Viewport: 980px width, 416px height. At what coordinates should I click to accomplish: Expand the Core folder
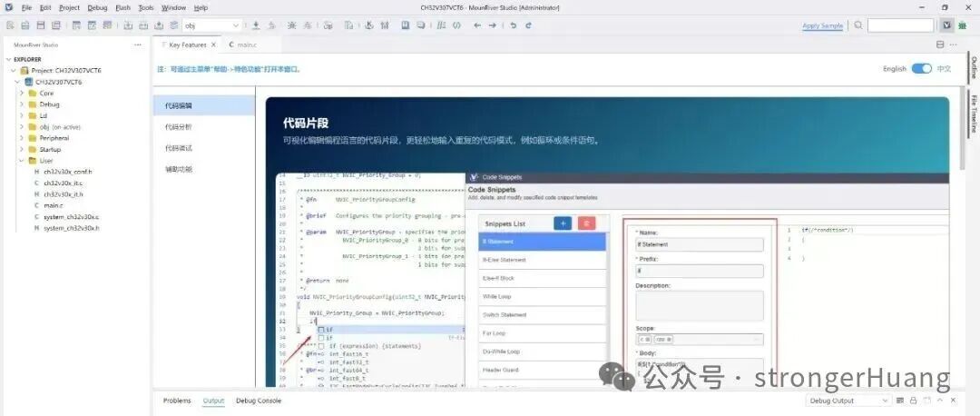click(x=21, y=94)
